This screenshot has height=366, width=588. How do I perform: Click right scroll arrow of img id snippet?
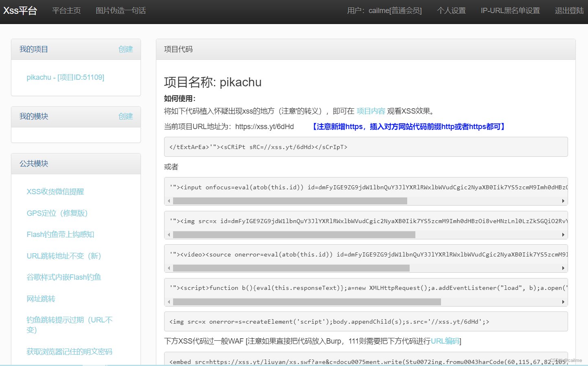(563, 235)
